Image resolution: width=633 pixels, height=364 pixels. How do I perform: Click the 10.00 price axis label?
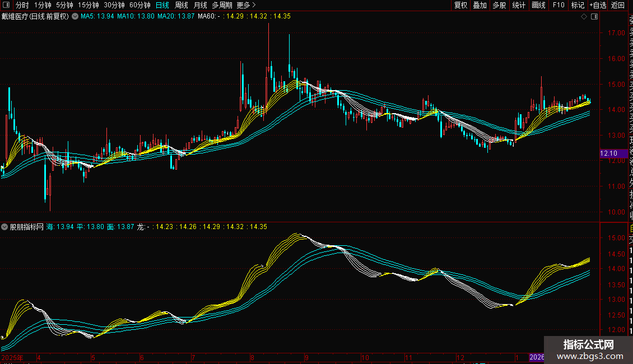click(x=616, y=212)
